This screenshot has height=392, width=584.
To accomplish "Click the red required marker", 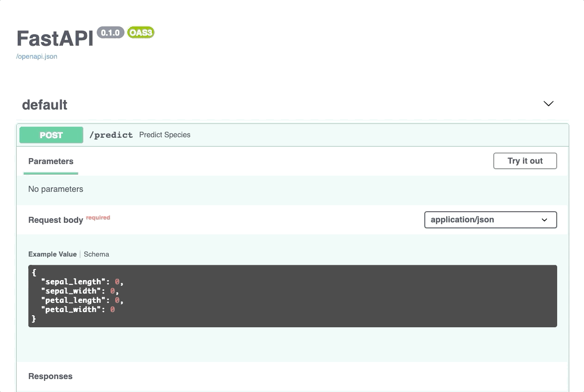I will tap(98, 217).
